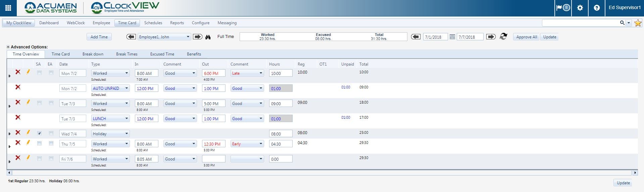
Task: Click the search magnifier icon
Action: coord(622,23)
